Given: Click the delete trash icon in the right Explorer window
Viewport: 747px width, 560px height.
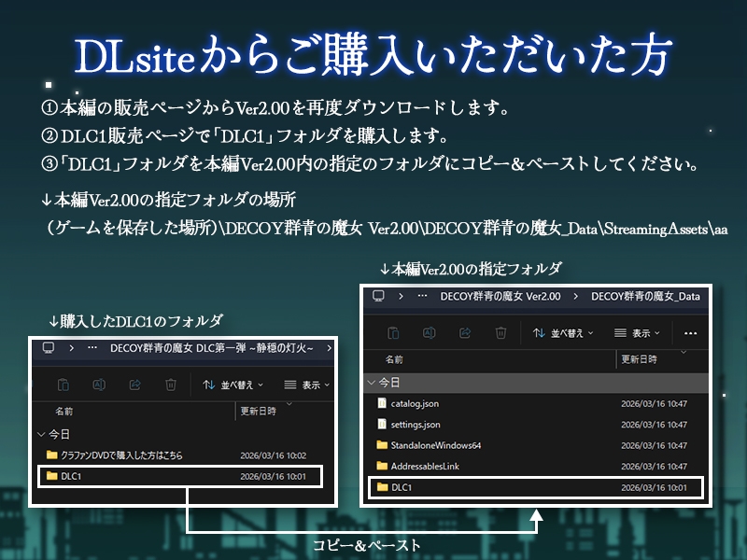Looking at the screenshot, I should coord(500,332).
